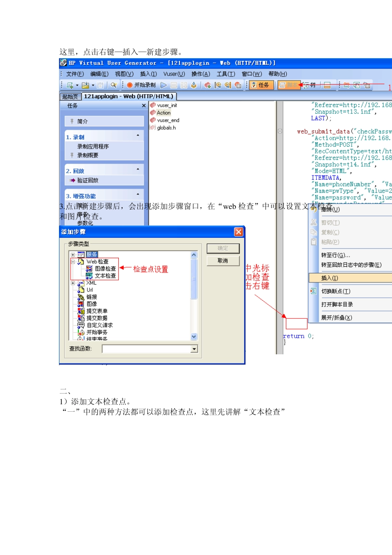
Task: Open 验证回放 task link
Action: coord(87,180)
